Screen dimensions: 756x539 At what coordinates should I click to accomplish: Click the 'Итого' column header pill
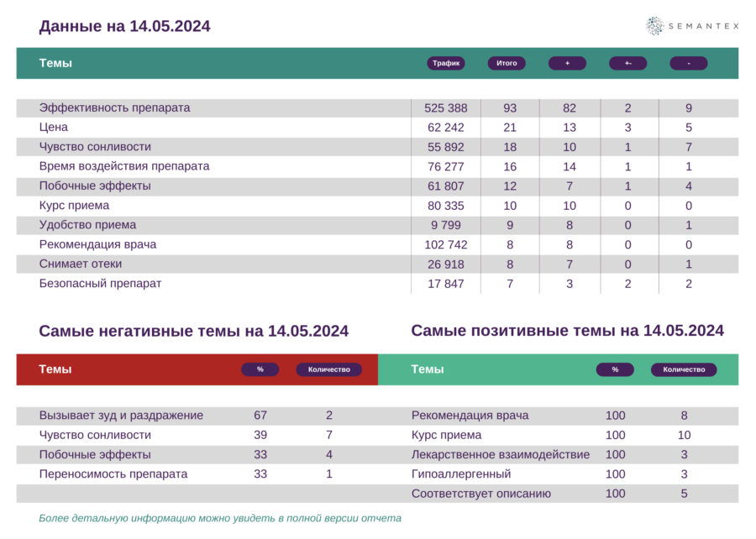coord(507,63)
